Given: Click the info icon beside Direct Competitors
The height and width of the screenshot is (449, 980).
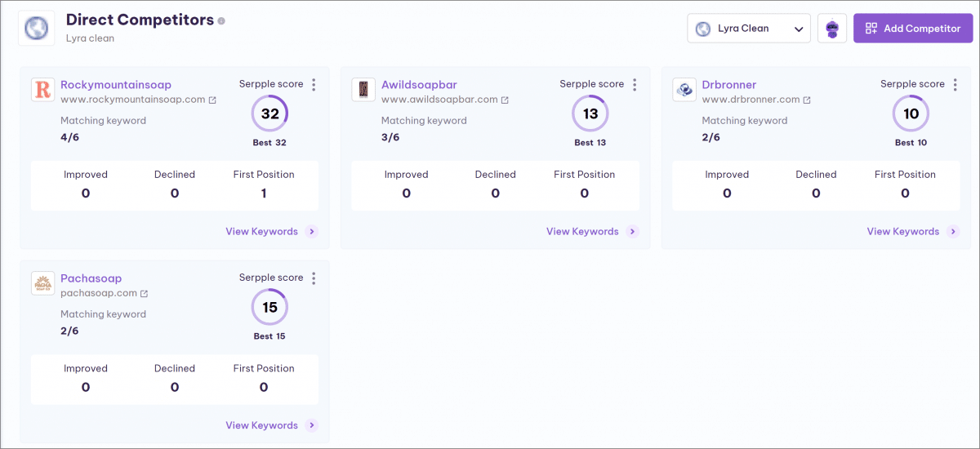Looking at the screenshot, I should (x=221, y=21).
